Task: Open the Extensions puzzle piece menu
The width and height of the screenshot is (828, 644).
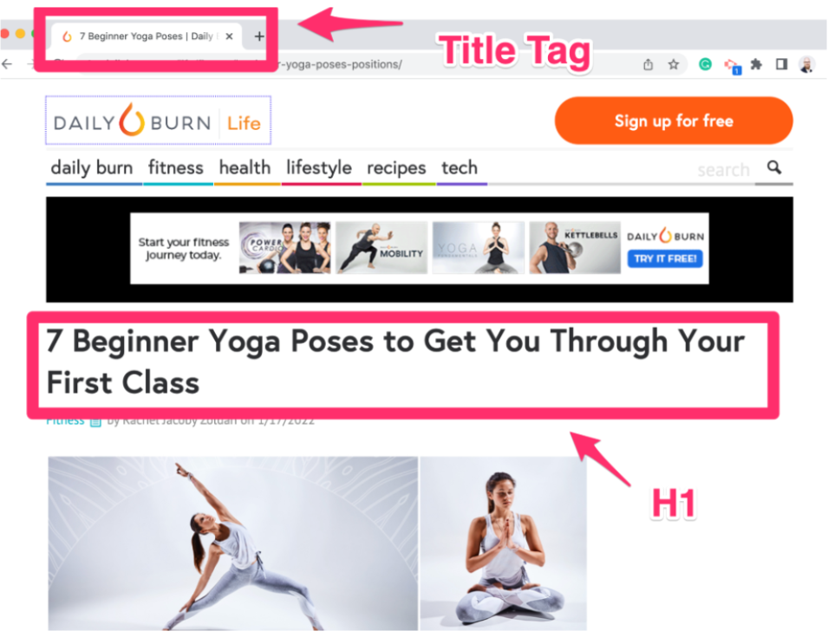Action: pos(756,64)
